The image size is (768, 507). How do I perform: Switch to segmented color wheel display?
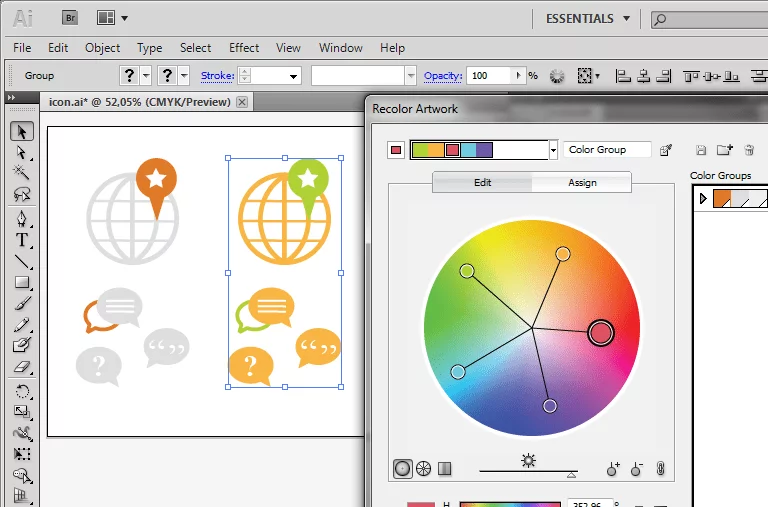click(x=424, y=469)
